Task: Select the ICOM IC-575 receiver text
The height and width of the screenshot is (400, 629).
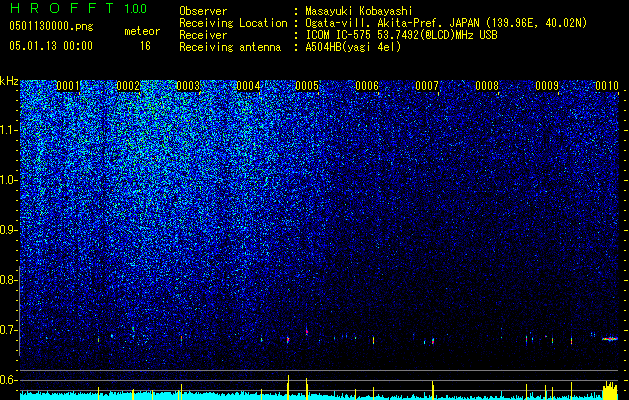Action: pos(401,35)
